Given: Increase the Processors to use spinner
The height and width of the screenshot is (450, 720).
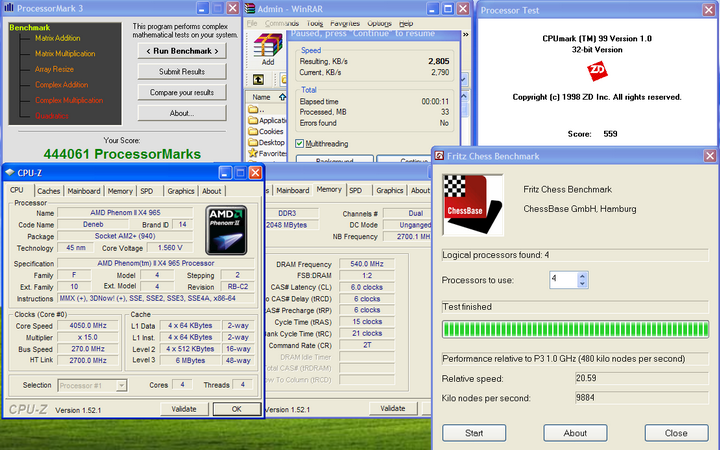Looking at the screenshot, I should tap(582, 276).
